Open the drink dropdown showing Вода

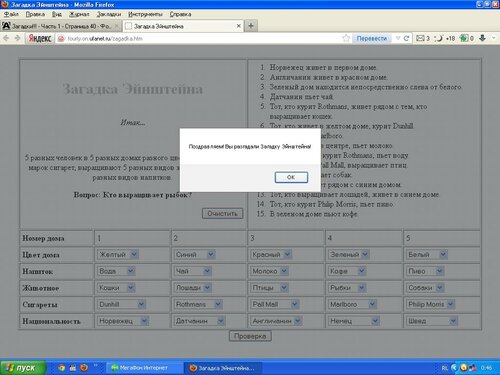point(116,271)
